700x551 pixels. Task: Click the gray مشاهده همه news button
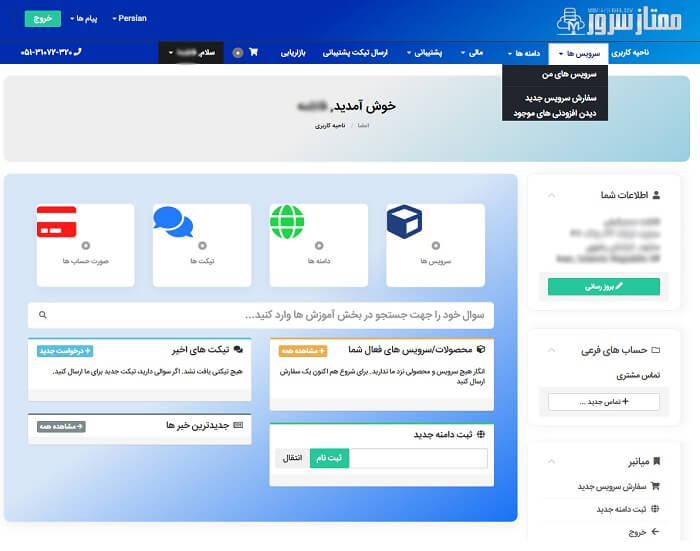[62, 426]
